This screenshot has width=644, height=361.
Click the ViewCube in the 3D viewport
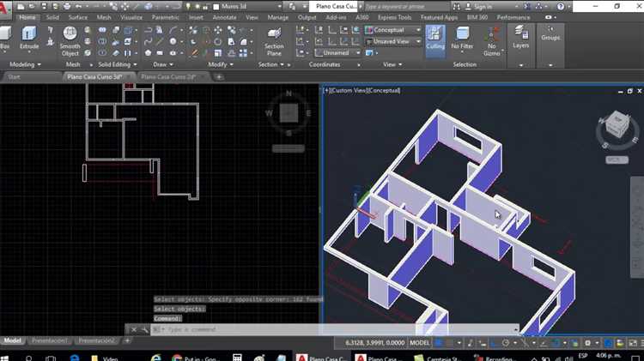(x=617, y=124)
